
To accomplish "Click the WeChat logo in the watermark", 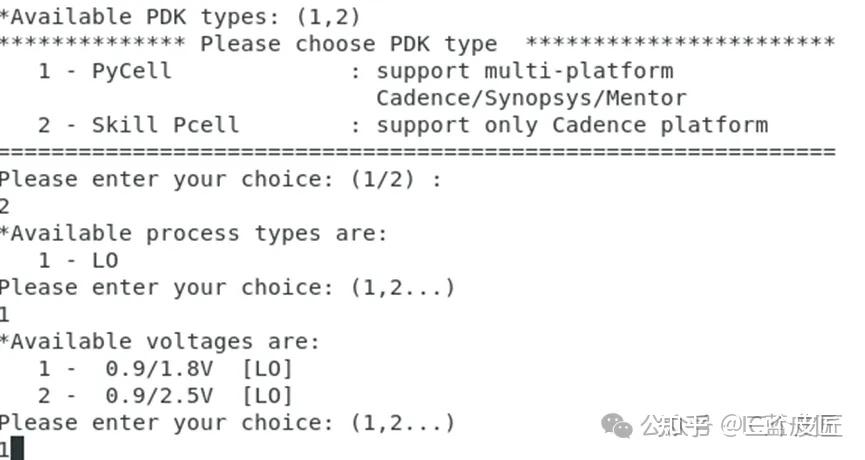I will click(617, 426).
